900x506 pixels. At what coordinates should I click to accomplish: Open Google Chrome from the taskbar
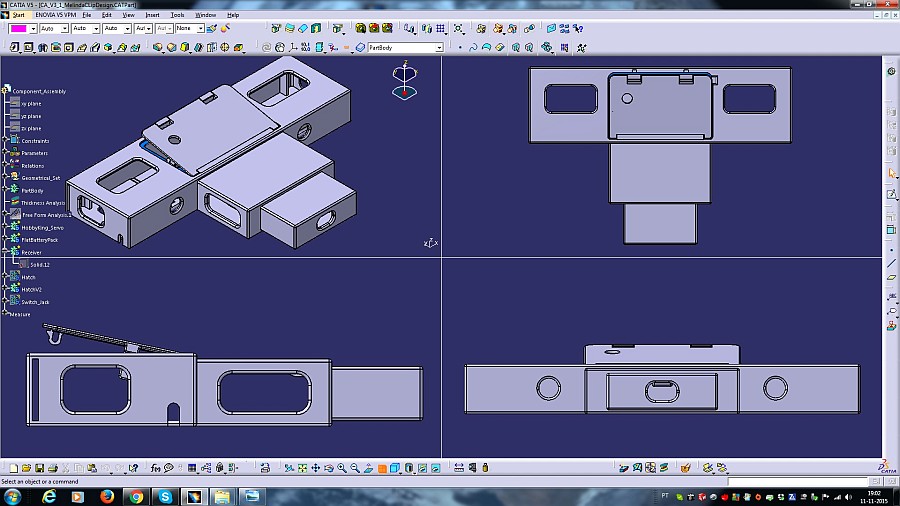pos(136,496)
